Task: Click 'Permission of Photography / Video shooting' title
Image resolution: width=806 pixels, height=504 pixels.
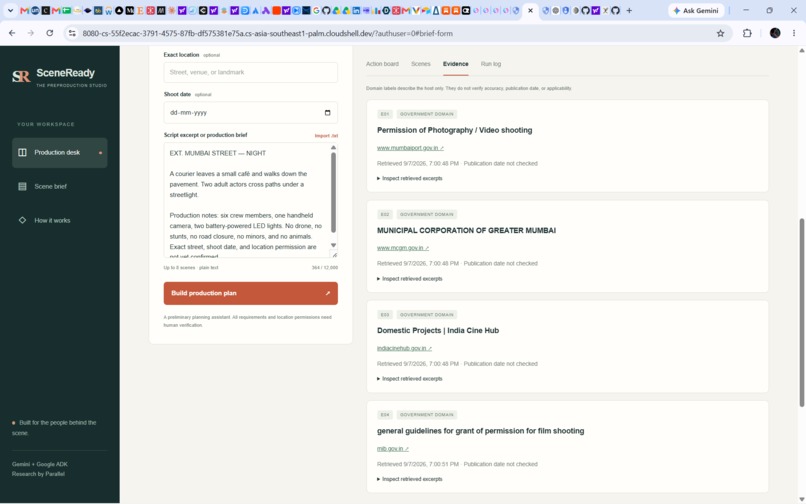Action: click(x=454, y=131)
